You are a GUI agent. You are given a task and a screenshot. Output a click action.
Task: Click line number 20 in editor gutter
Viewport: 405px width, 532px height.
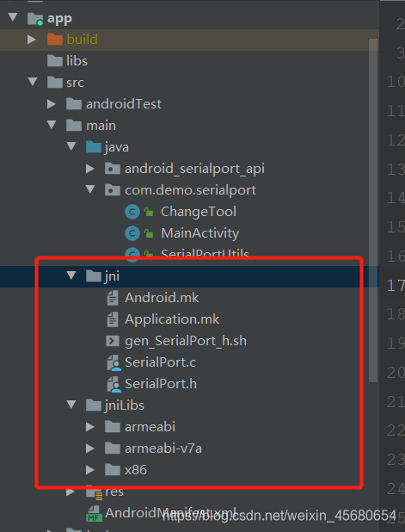pyautogui.click(x=396, y=373)
